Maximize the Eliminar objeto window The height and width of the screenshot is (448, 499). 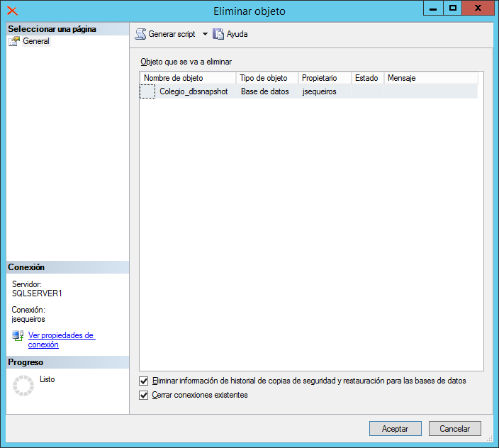tap(452, 8)
